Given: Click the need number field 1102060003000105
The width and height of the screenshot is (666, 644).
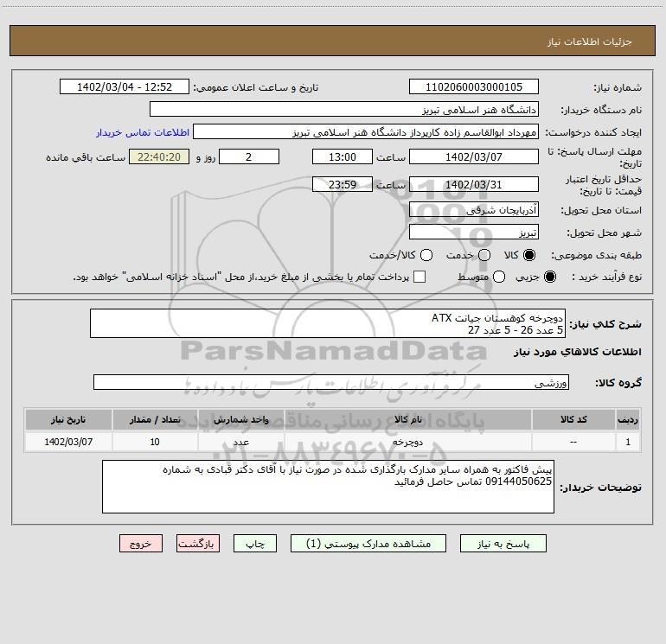Looking at the screenshot, I should point(474,86).
